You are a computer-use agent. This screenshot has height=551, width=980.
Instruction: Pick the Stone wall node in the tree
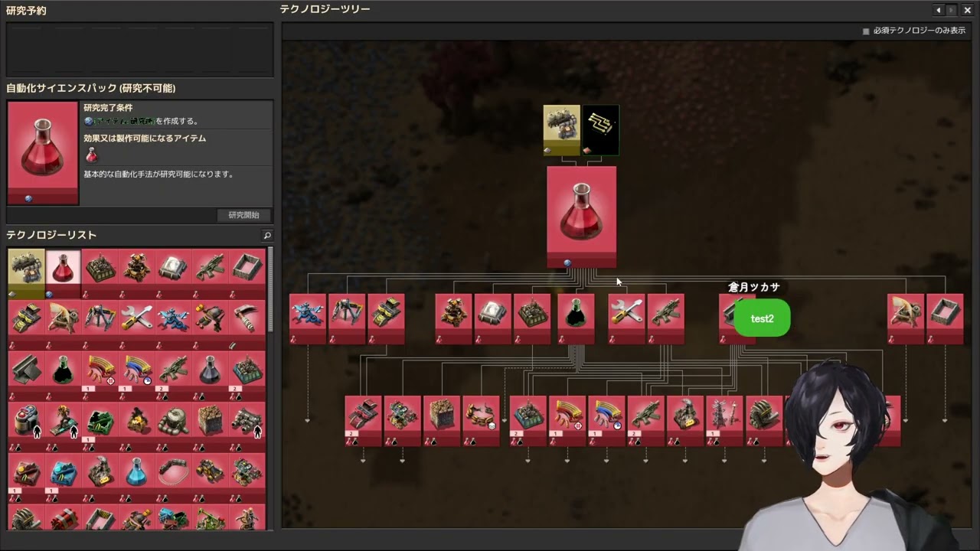[x=945, y=319]
